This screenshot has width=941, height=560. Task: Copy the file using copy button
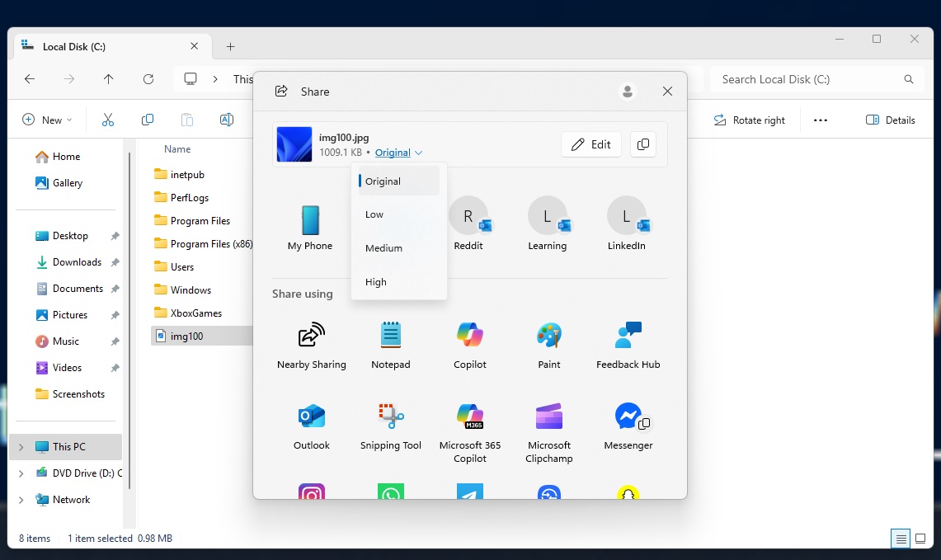[643, 144]
